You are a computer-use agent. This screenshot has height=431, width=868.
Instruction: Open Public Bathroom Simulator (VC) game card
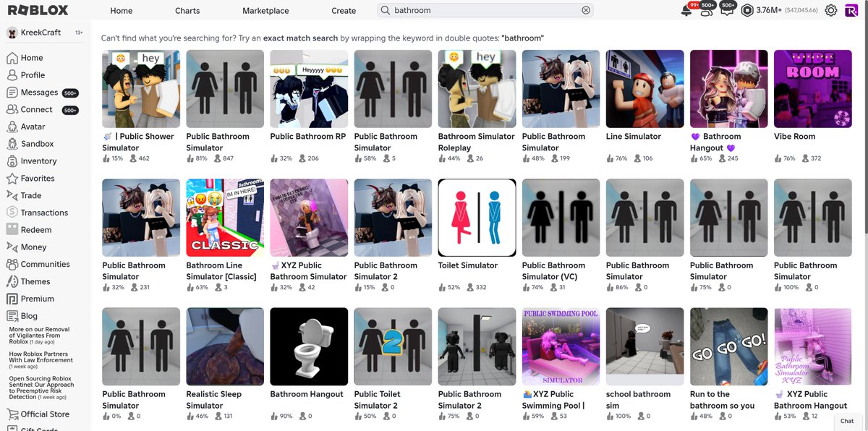tap(561, 235)
